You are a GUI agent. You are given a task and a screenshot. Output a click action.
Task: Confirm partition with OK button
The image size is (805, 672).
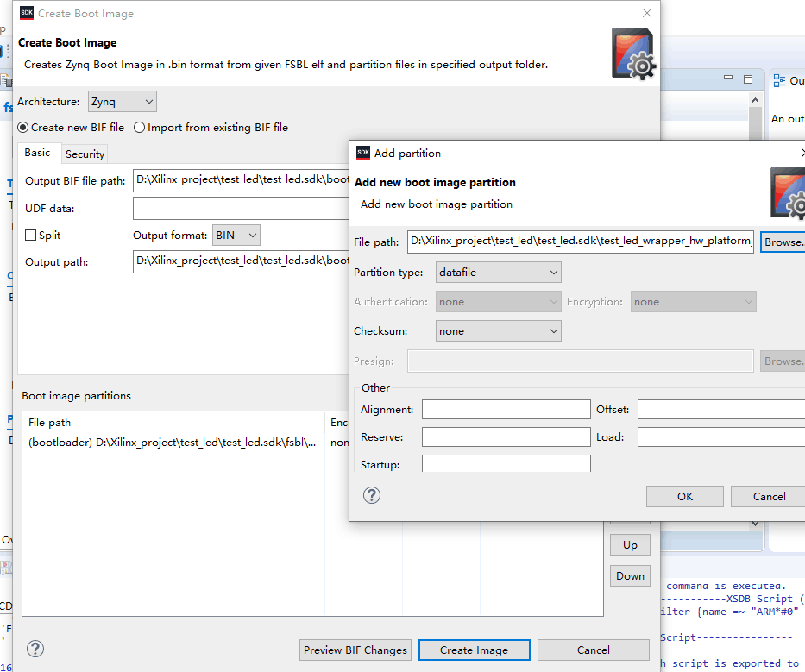point(685,496)
